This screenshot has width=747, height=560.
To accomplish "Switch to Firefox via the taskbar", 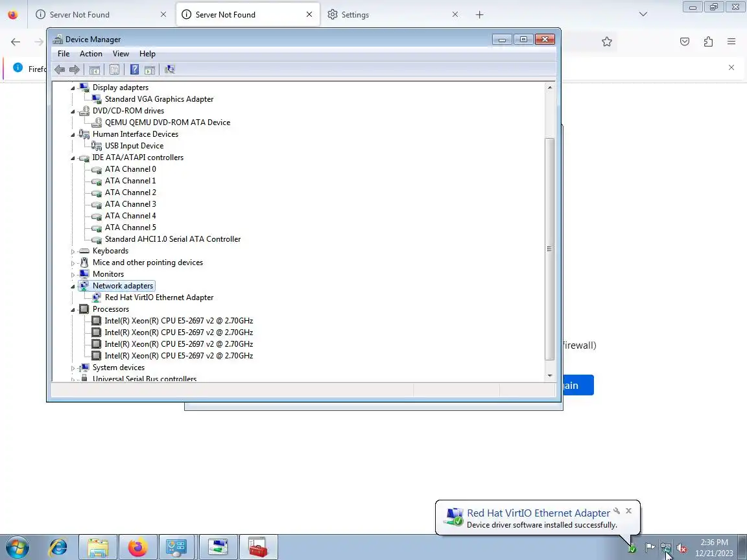I will coord(137,547).
